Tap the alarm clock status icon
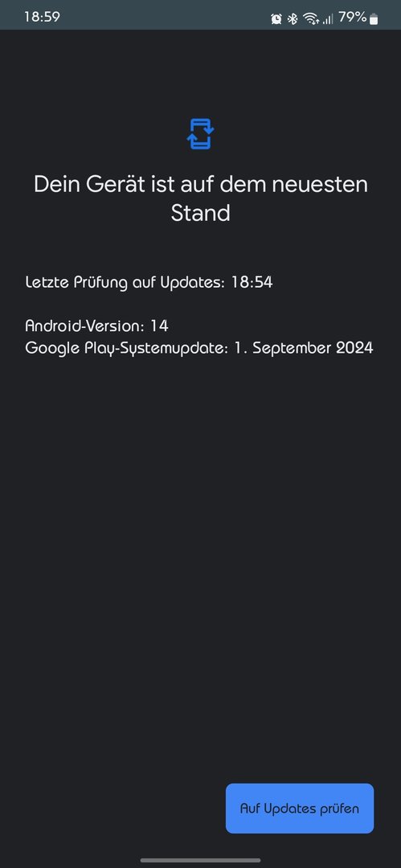Image resolution: width=401 pixels, height=868 pixels. coord(276,18)
